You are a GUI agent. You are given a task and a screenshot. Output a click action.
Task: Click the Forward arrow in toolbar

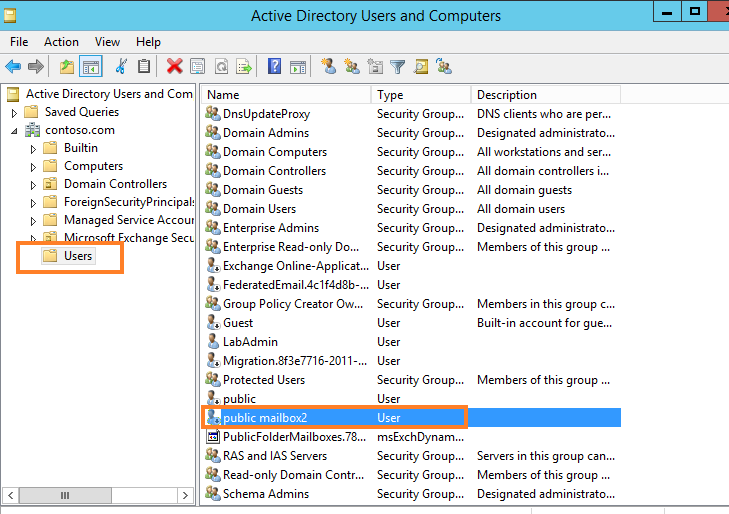(36, 66)
